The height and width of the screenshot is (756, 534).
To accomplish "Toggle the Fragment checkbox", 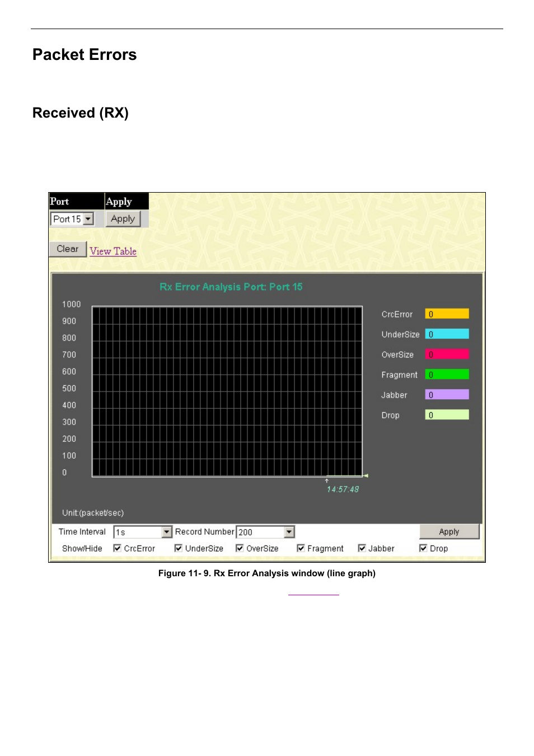I will click(x=301, y=548).
